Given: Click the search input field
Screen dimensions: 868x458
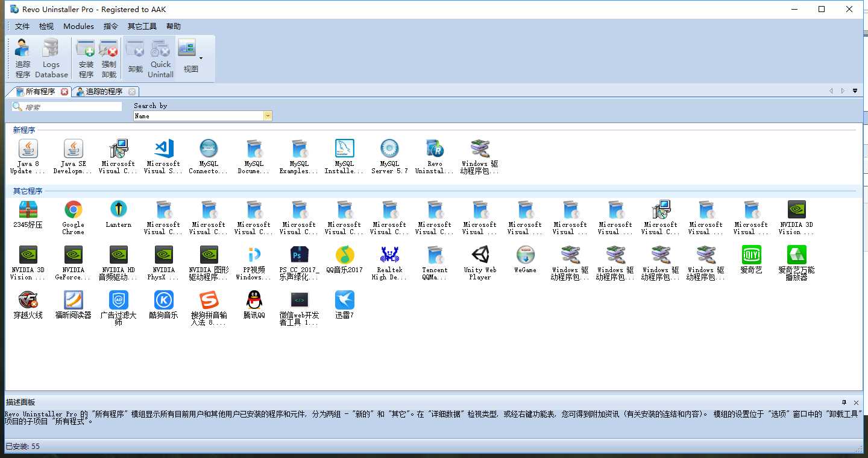Looking at the screenshot, I should coord(67,107).
